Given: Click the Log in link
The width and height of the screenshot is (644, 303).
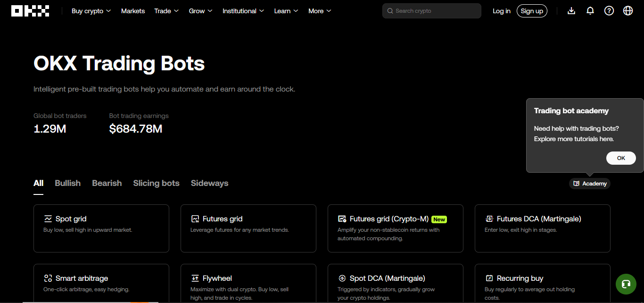Looking at the screenshot, I should (502, 11).
